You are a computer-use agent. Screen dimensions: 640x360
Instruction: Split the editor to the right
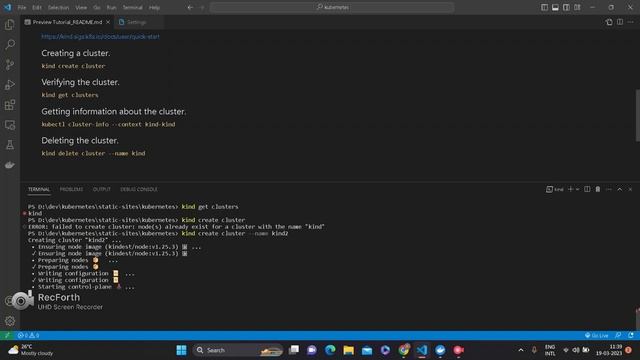(620, 22)
